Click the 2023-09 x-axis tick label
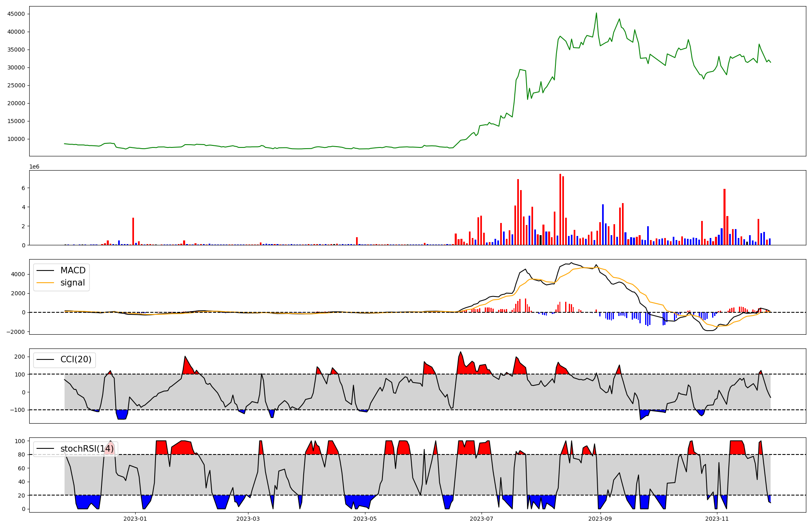 click(600, 519)
